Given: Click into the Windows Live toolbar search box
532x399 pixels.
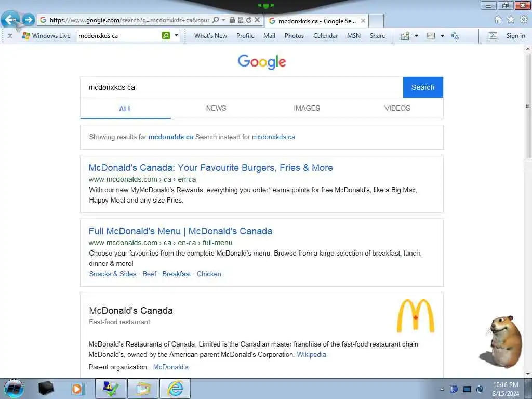Looking at the screenshot, I should coord(119,36).
